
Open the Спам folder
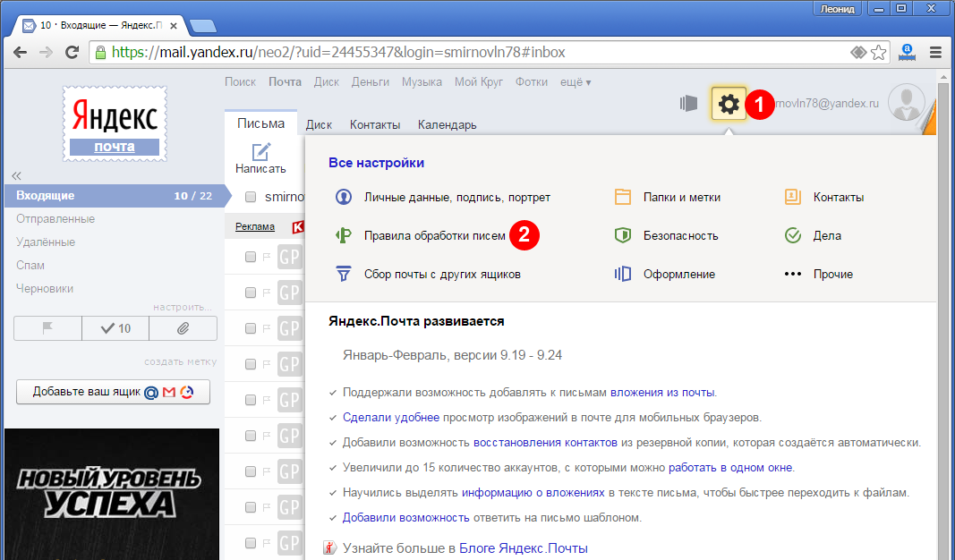click(30, 266)
